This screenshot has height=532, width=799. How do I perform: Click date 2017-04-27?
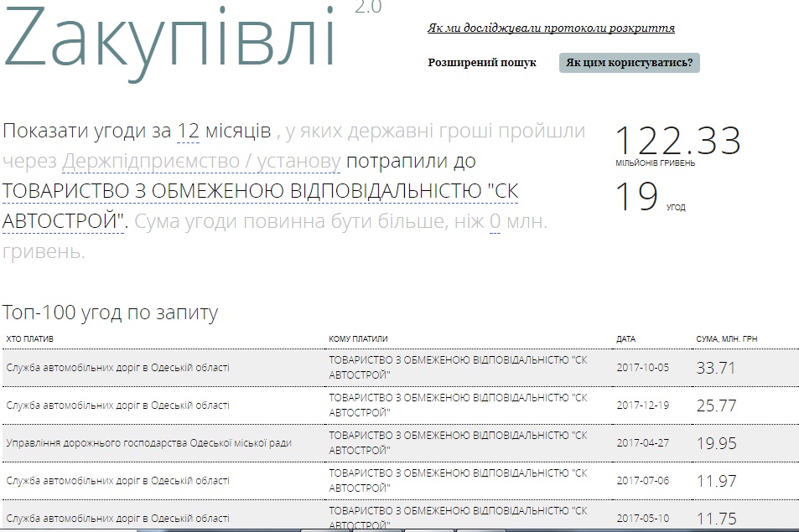tap(642, 443)
